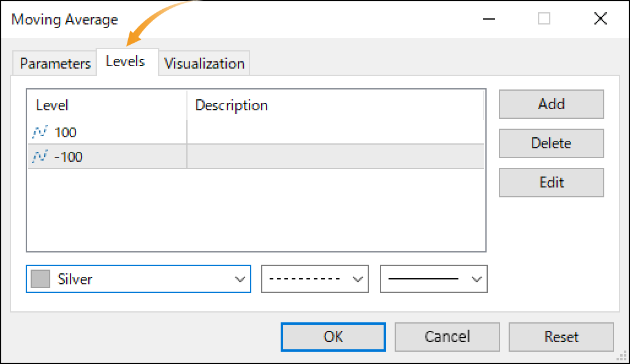Click the level icon beside 100

[x=40, y=132]
